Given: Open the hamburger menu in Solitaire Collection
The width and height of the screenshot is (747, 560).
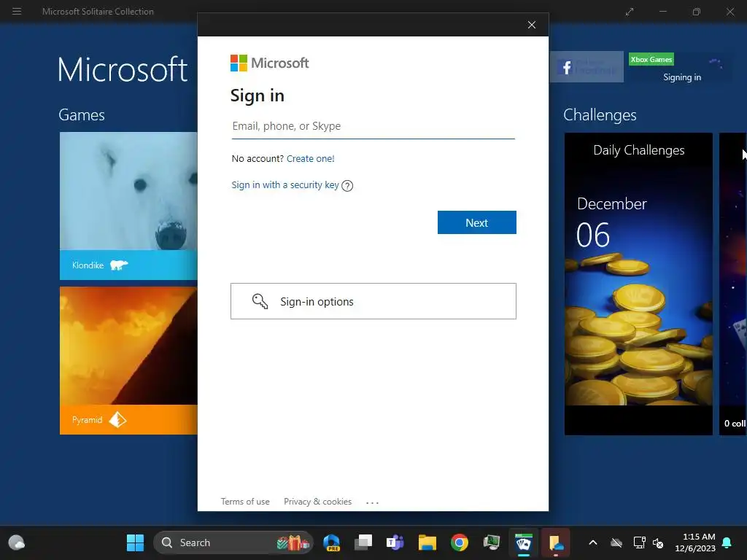Looking at the screenshot, I should [17, 11].
